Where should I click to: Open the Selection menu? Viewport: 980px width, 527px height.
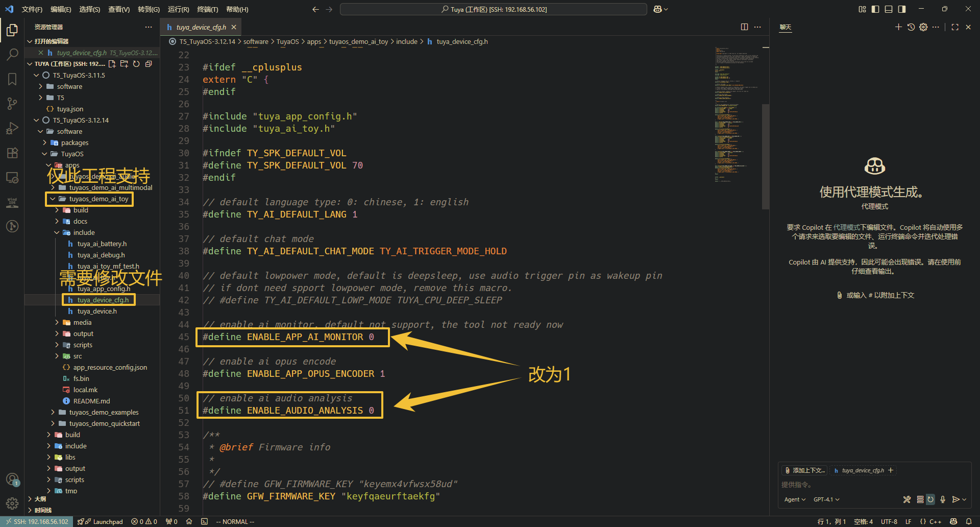coord(89,9)
